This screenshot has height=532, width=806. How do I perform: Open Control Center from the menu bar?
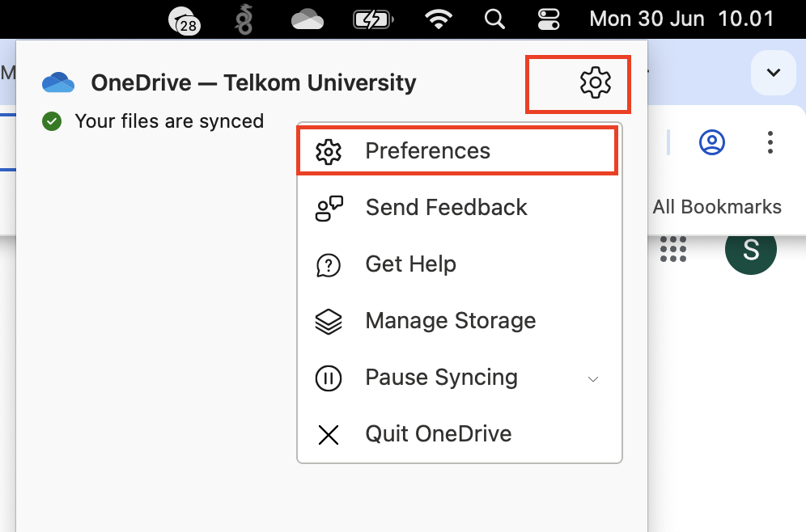click(x=549, y=19)
